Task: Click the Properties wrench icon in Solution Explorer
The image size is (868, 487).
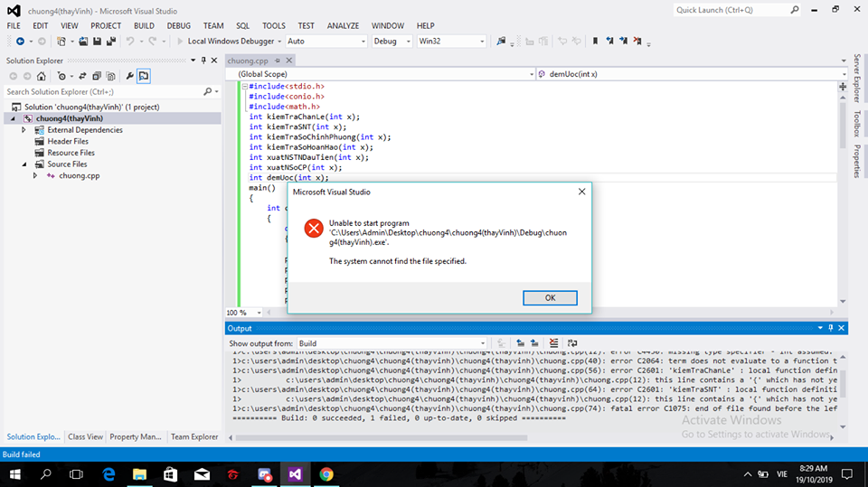Action: 129,77
